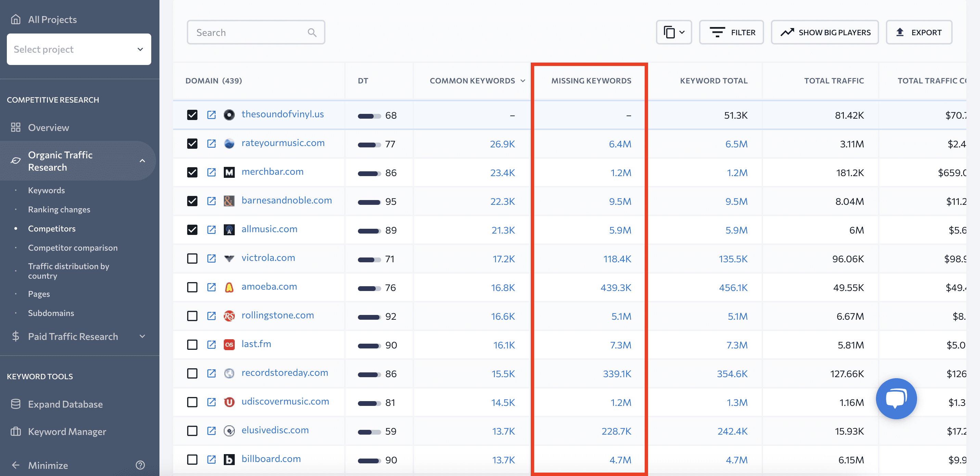Collapse the Organic Traffic Research section
The width and height of the screenshot is (980, 476).
click(x=142, y=161)
